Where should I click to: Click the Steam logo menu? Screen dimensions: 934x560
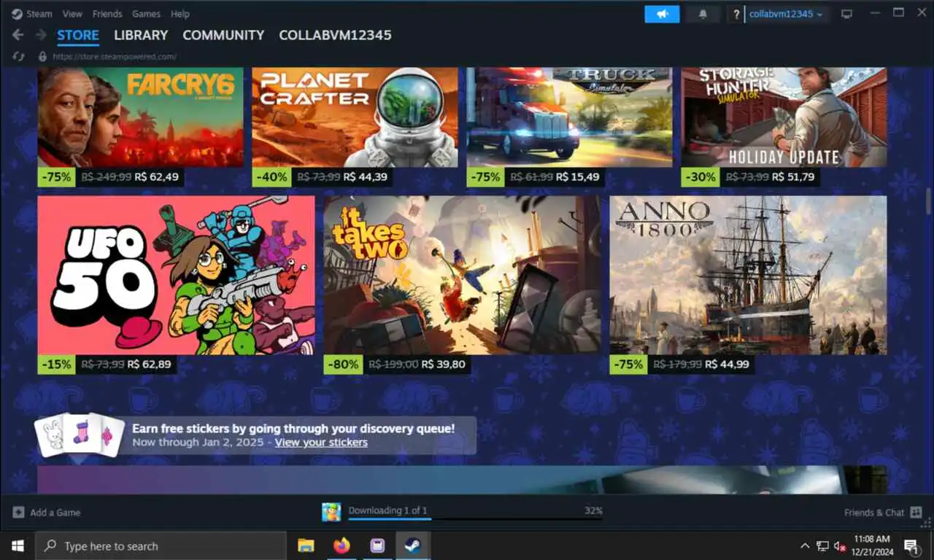[x=32, y=14]
